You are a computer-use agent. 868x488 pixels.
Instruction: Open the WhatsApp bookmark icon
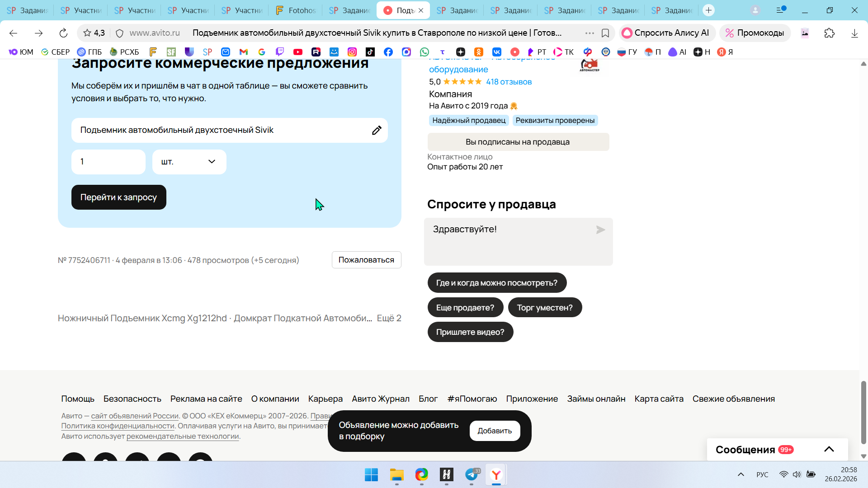click(424, 52)
